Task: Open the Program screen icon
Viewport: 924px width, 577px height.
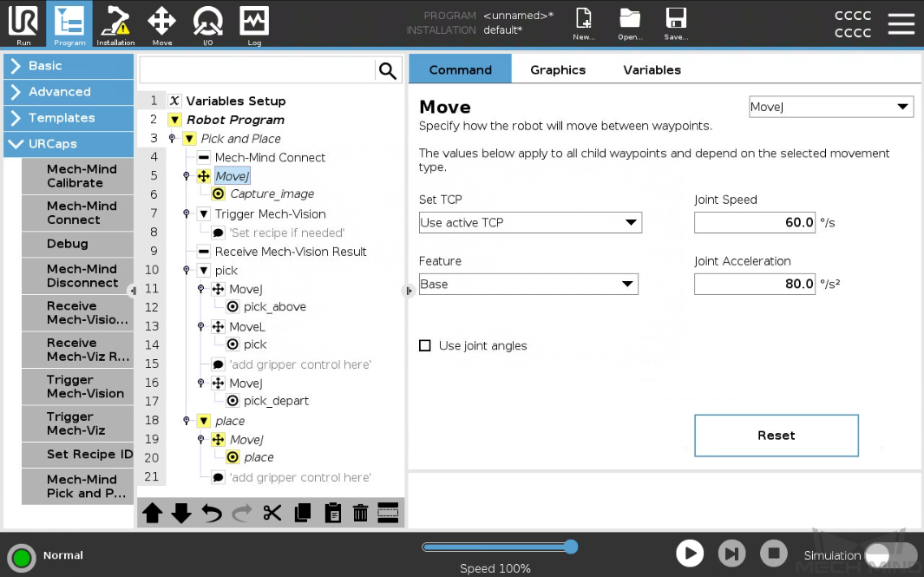Action: tap(69, 24)
